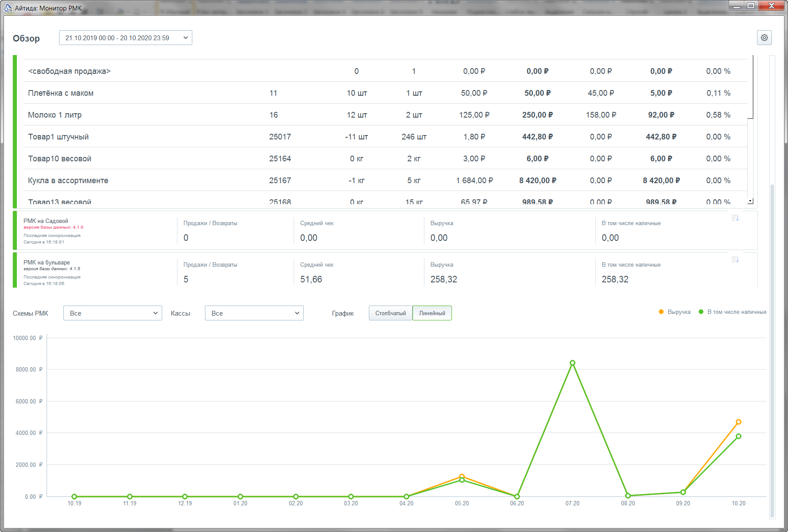Click the 0,11 % value for Плетёнка
The height and width of the screenshot is (532, 788).
pos(718,93)
